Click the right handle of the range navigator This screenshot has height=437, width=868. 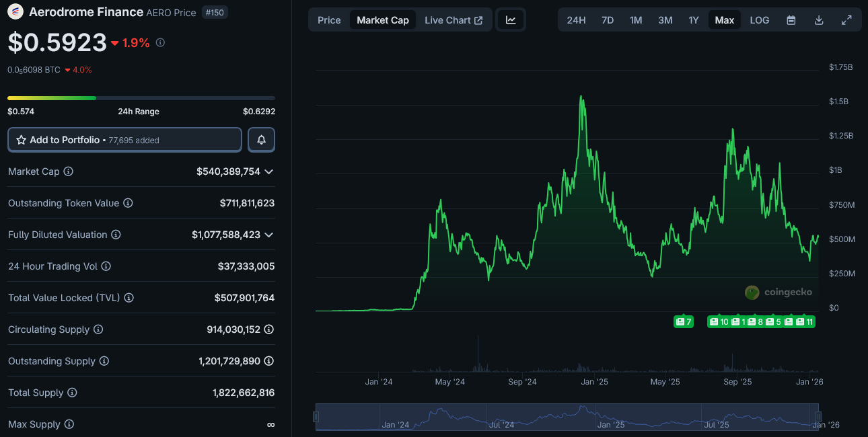819,417
